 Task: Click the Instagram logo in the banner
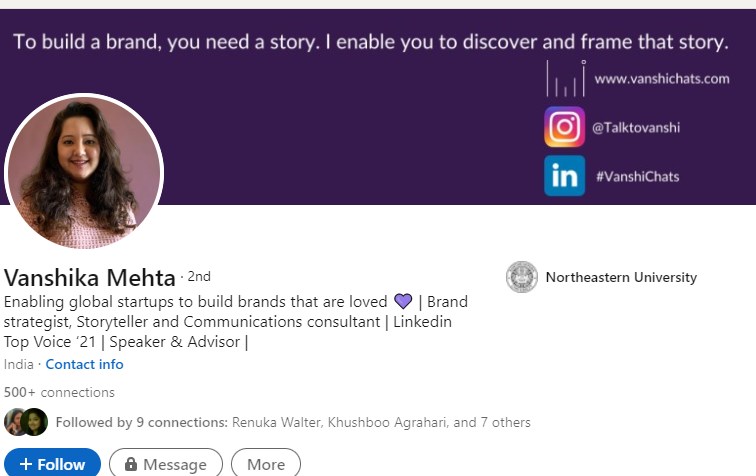(565, 127)
